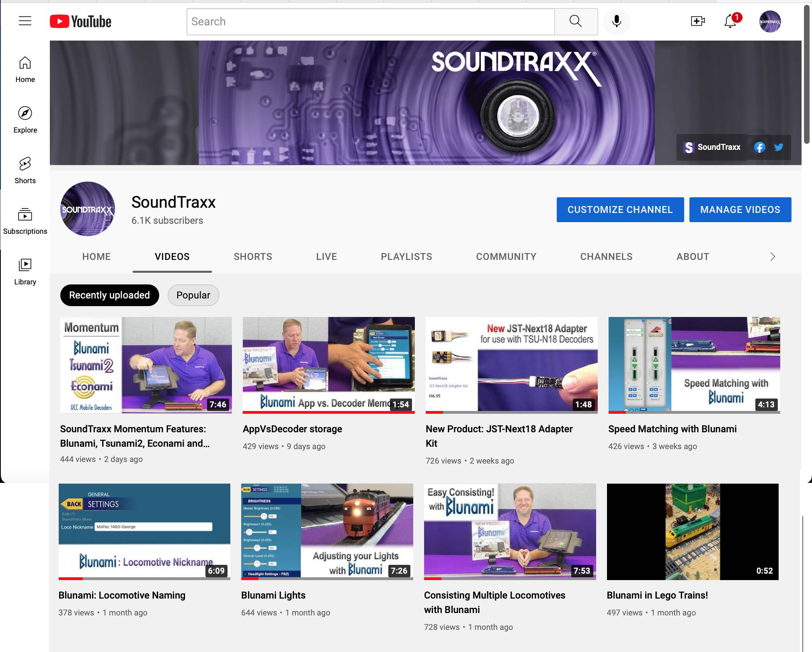This screenshot has height=652, width=812.
Task: Click the watch progress bar under AppVsDecoder
Action: click(x=328, y=412)
